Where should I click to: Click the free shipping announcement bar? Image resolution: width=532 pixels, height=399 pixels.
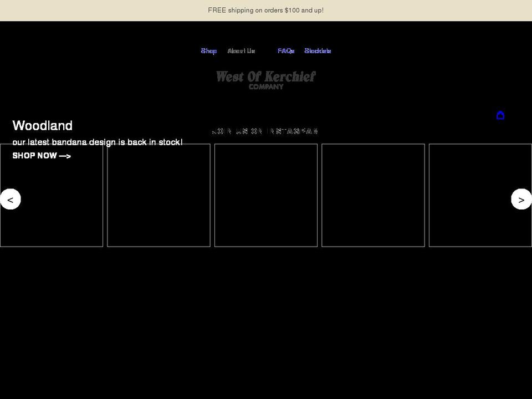pos(266,10)
